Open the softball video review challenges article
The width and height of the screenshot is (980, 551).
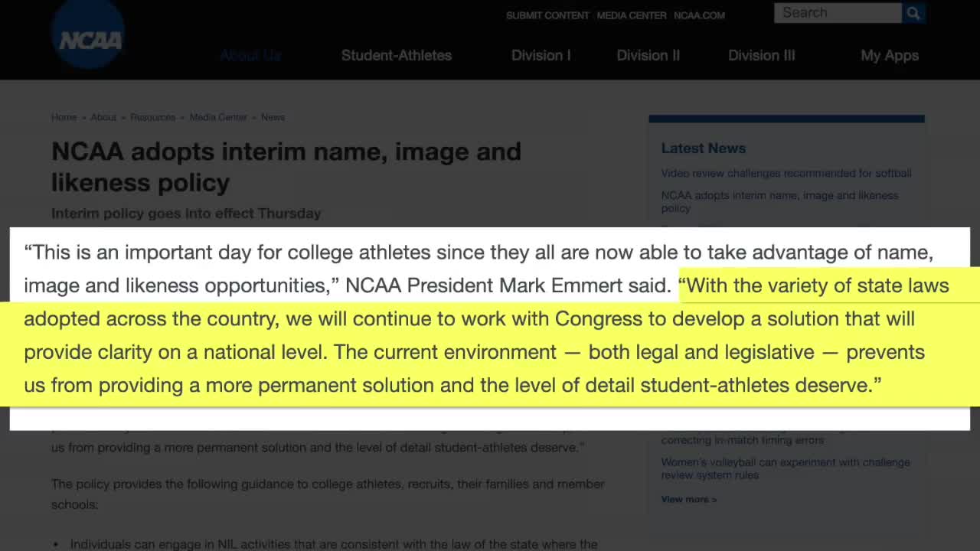786,173
